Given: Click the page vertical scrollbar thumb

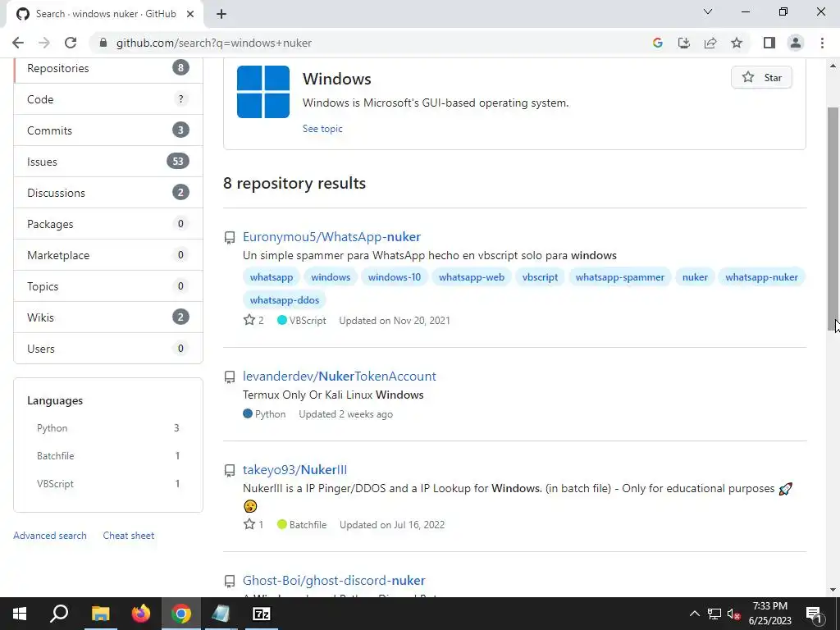Looking at the screenshot, I should point(833,218).
